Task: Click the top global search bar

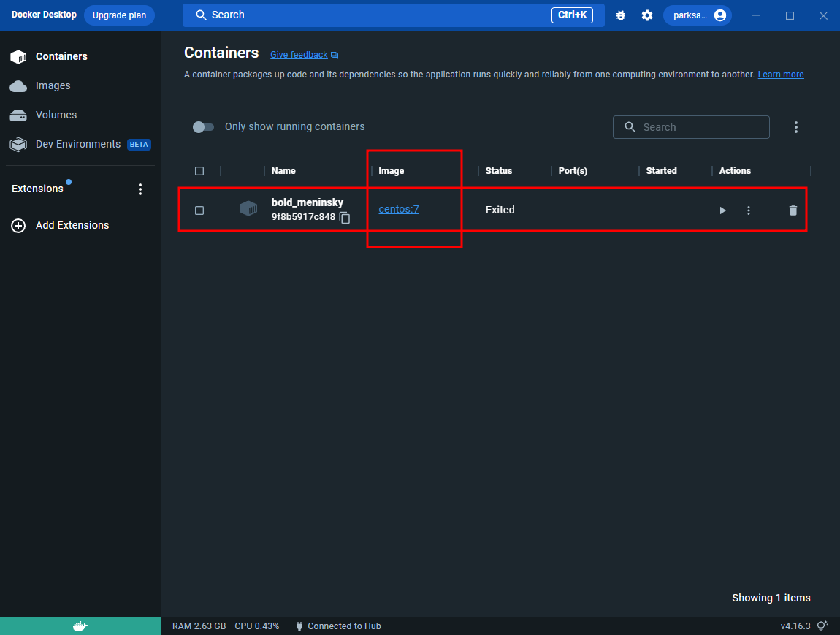Action: pyautogui.click(x=393, y=15)
